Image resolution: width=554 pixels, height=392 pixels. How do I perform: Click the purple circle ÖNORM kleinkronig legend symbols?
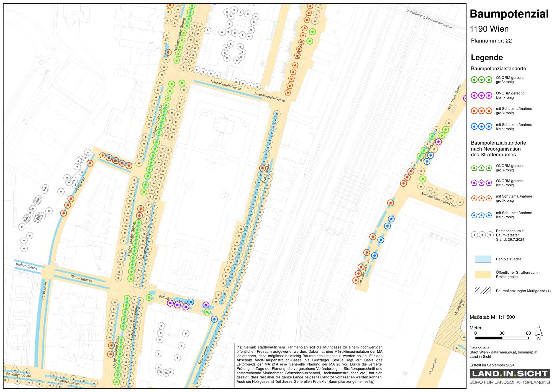pyautogui.click(x=481, y=96)
